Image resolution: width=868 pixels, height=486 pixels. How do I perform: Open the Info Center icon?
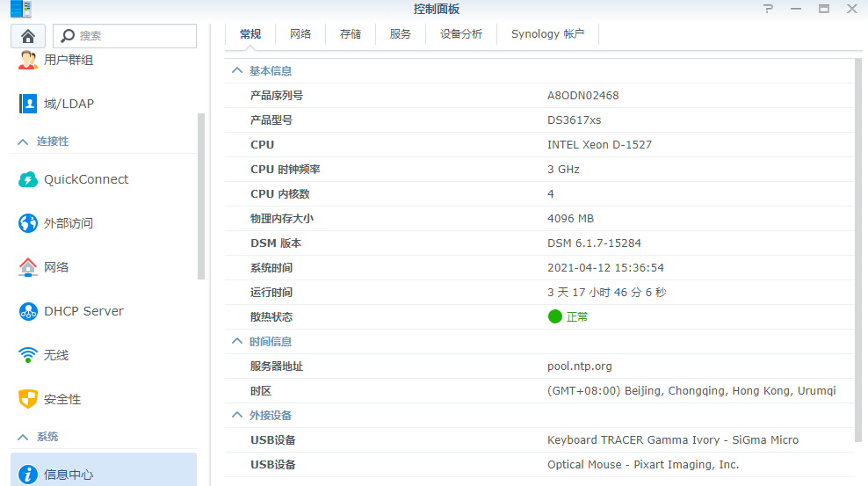[x=28, y=475]
